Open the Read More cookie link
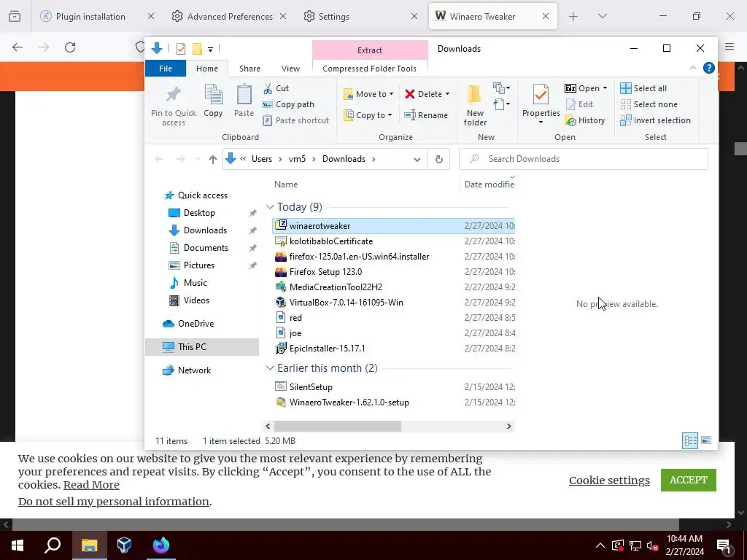This screenshot has width=747, height=560. pyautogui.click(x=91, y=485)
